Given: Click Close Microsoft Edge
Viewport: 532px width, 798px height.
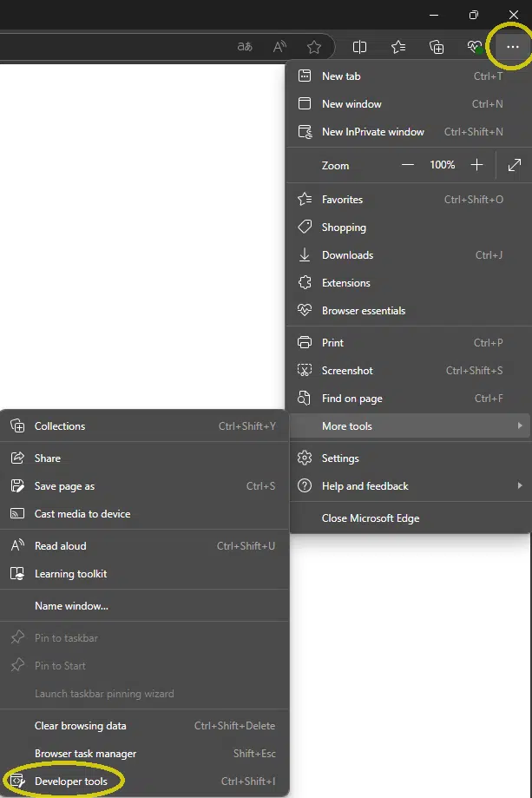Looking at the screenshot, I should coord(371,518).
